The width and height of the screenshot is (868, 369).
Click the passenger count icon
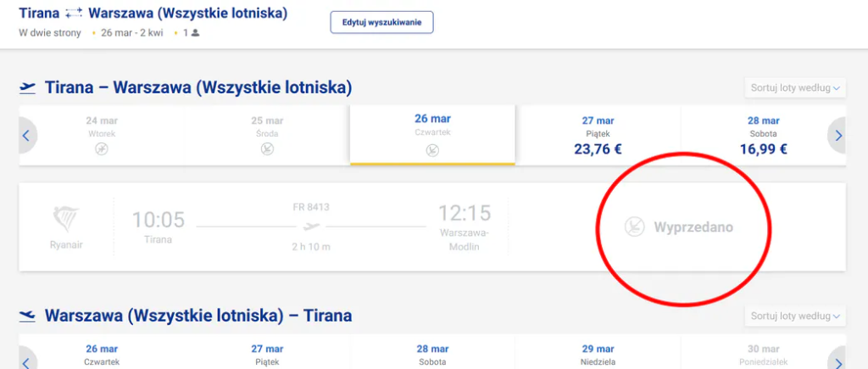(195, 33)
